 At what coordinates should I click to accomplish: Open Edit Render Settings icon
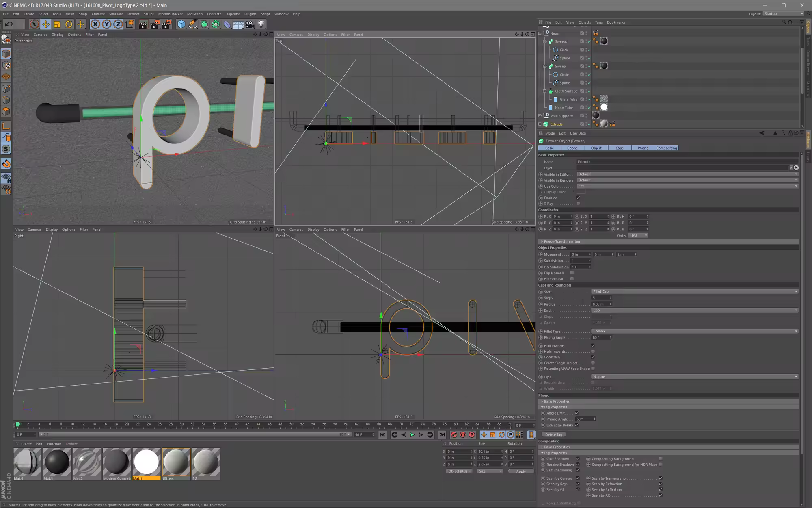coord(166,24)
